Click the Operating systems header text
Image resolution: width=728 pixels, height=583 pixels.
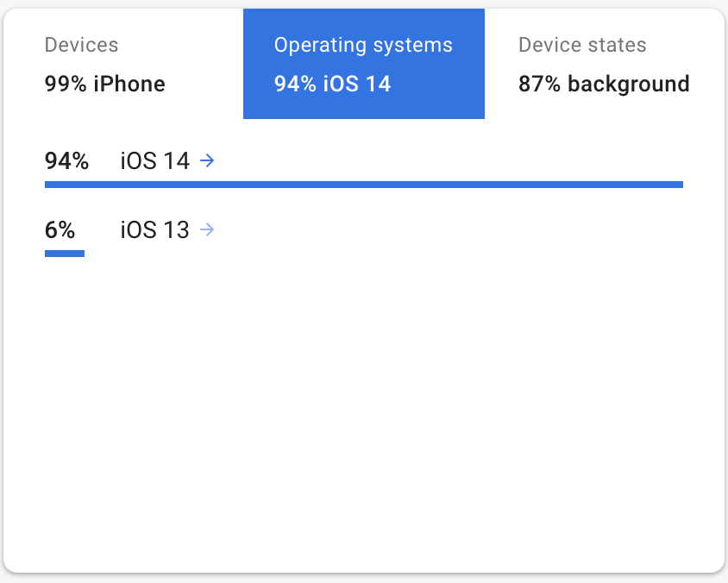[x=363, y=44]
